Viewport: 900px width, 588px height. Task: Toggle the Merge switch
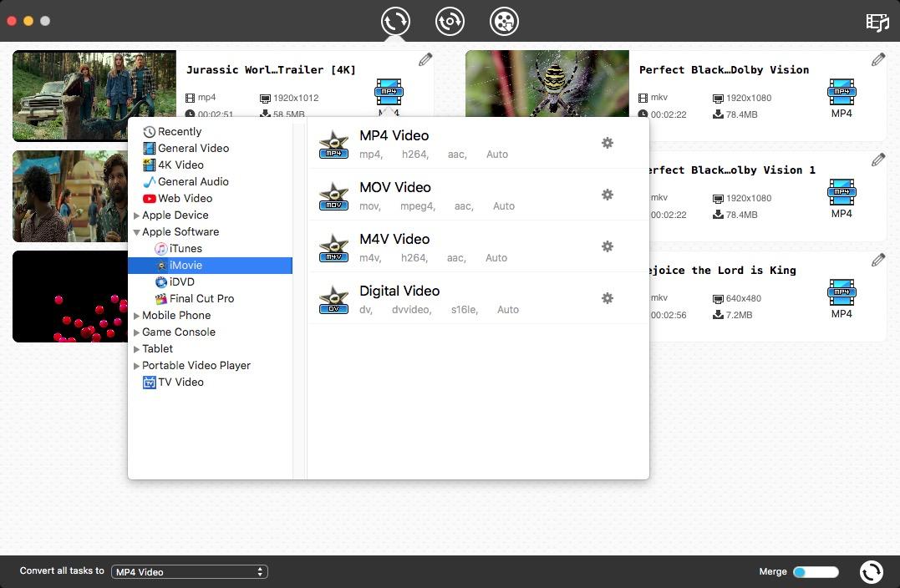tap(816, 572)
